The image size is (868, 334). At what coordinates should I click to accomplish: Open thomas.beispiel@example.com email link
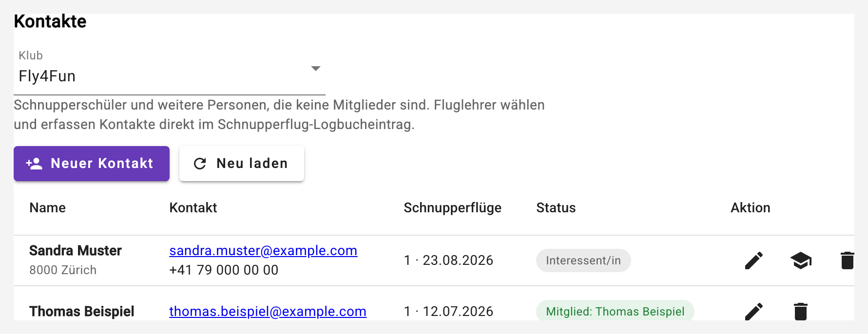(x=268, y=312)
